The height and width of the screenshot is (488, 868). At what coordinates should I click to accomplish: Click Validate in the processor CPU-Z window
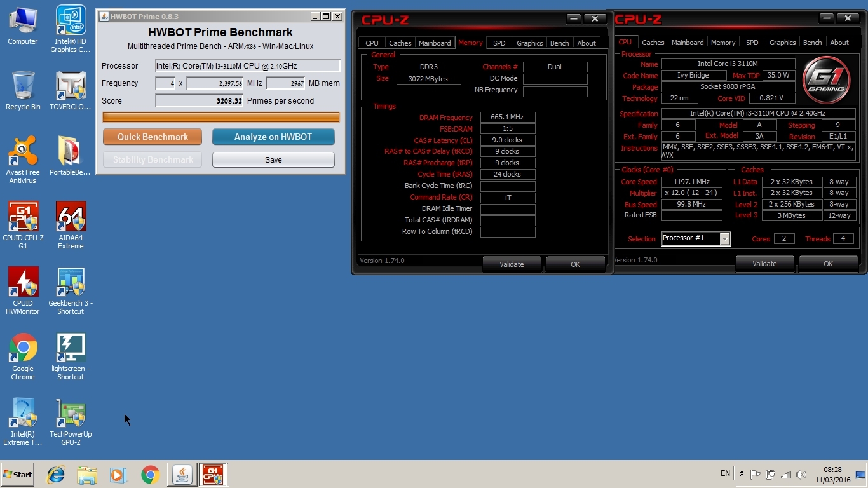pyautogui.click(x=764, y=264)
